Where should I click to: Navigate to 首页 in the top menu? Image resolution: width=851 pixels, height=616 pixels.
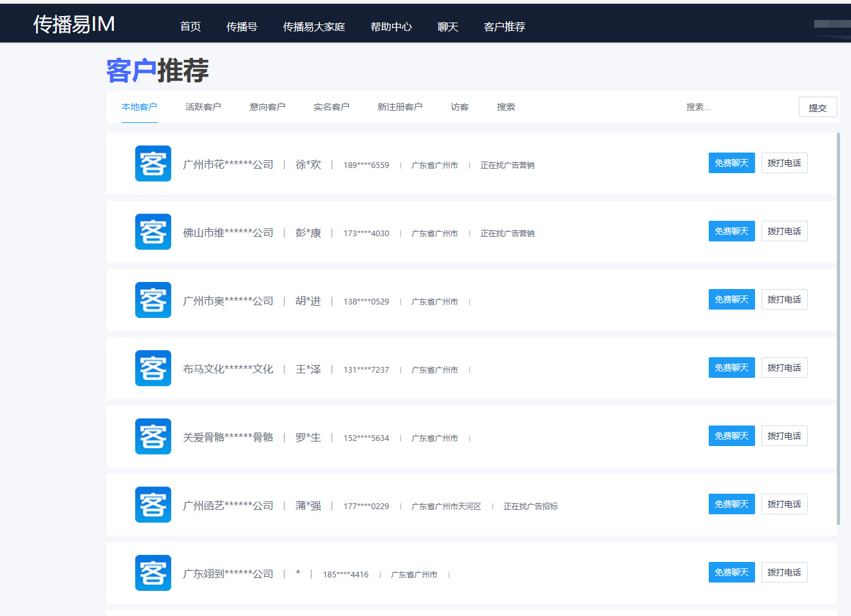(x=190, y=27)
